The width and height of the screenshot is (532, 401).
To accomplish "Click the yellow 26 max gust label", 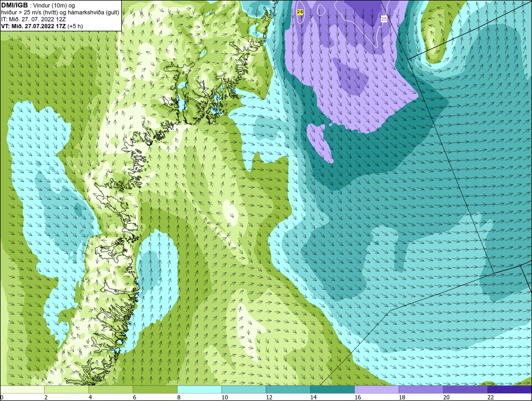I will point(300,12).
